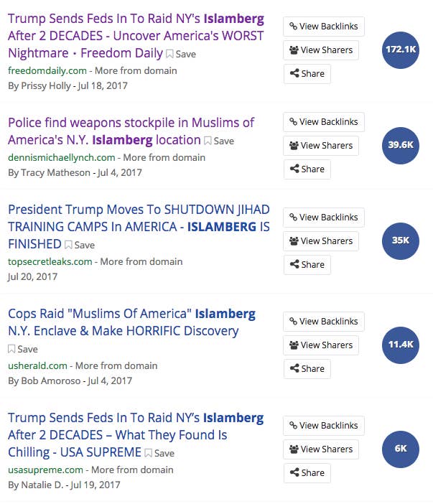Select the 6K share count circle
This screenshot has height=504, width=433.
click(x=401, y=449)
